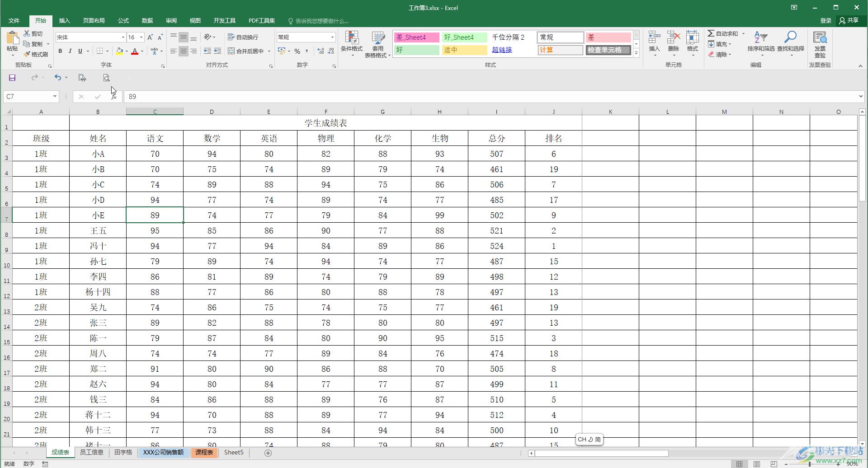The image size is (868, 468).
Task: Apply the 计算 cell style
Action: [560, 50]
